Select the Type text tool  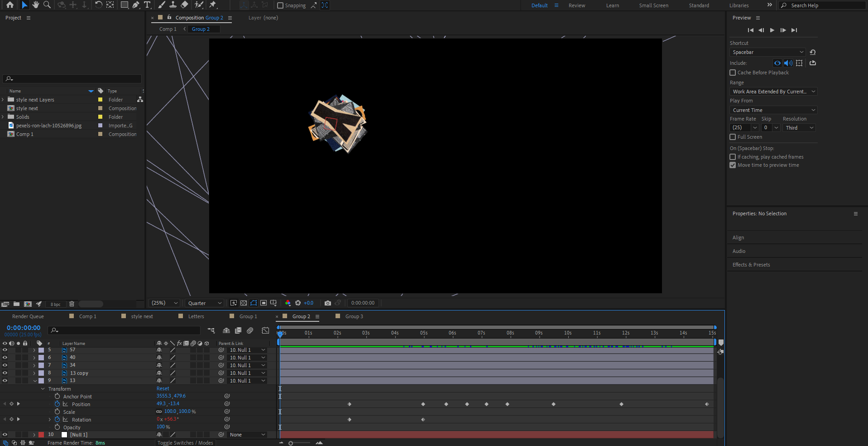(147, 5)
